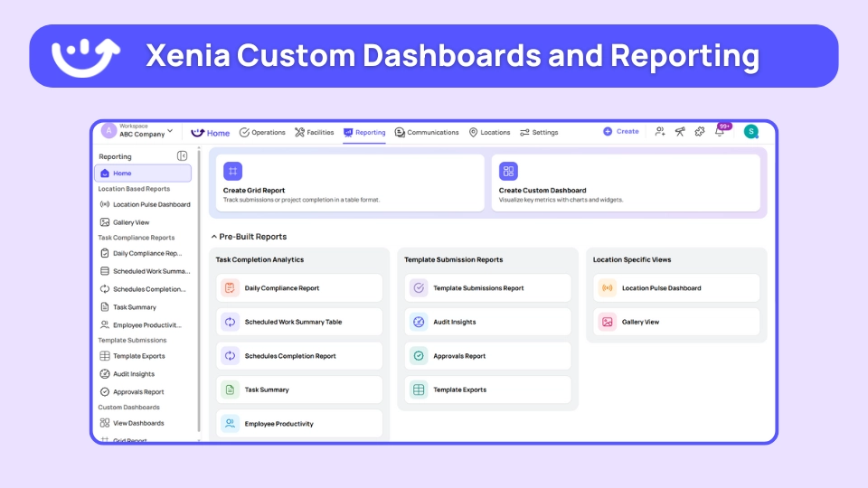Open the Facilities menu
This screenshot has height=488, width=868.
tap(315, 133)
